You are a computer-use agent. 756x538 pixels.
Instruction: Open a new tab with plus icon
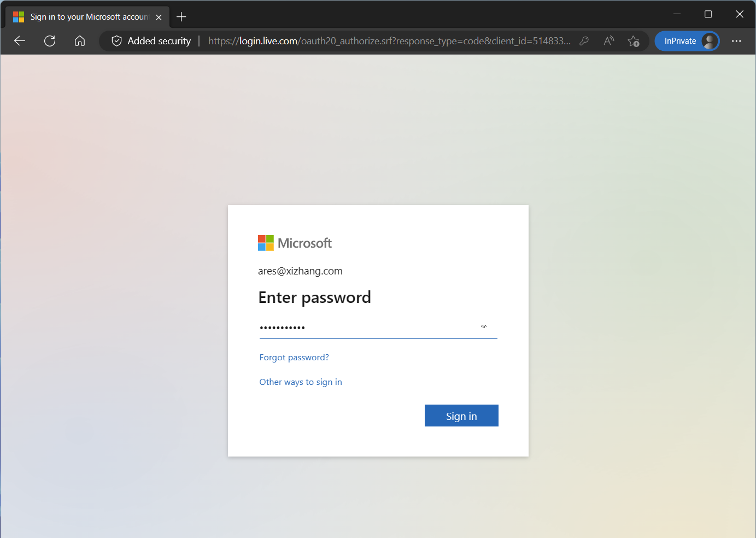[181, 17]
